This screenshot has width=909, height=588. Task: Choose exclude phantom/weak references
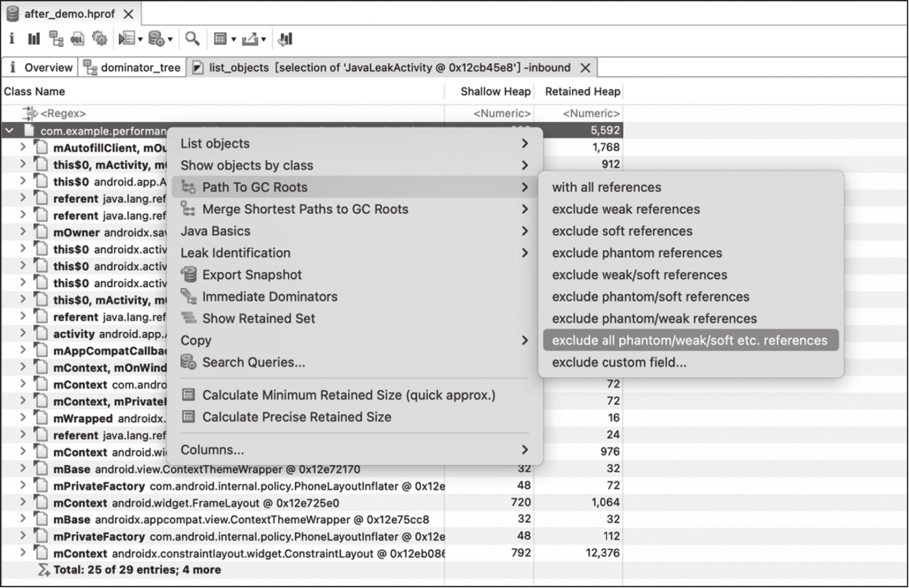691,318
